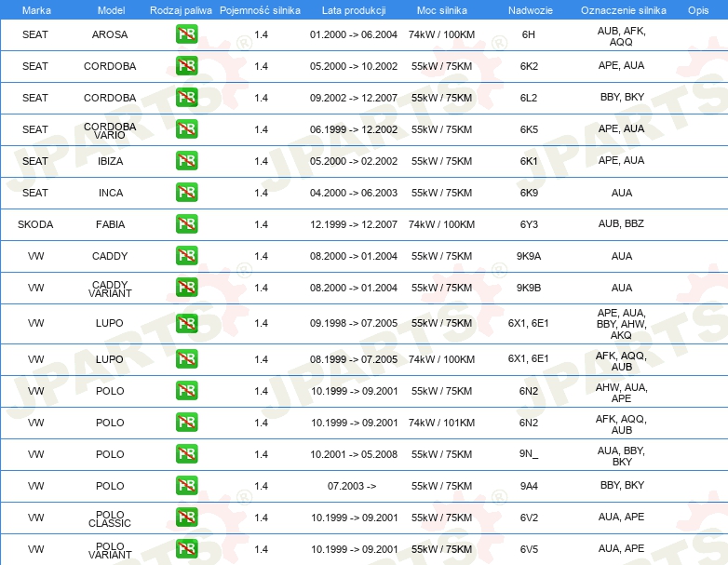This screenshot has height=565, width=728.
Task: Click the fuel icon in the SEAT CORDOBA 6L2 row
Action: click(x=186, y=98)
